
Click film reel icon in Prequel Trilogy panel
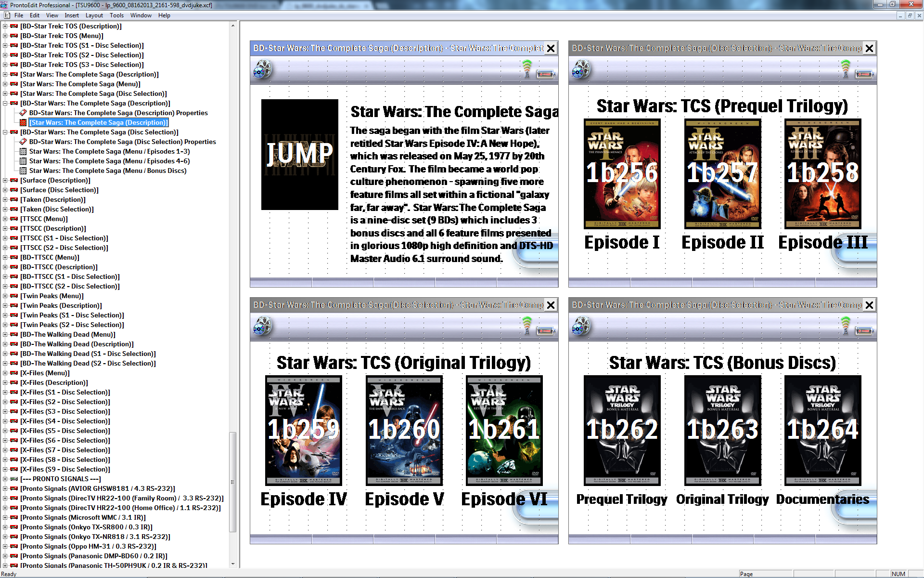pyautogui.click(x=581, y=70)
